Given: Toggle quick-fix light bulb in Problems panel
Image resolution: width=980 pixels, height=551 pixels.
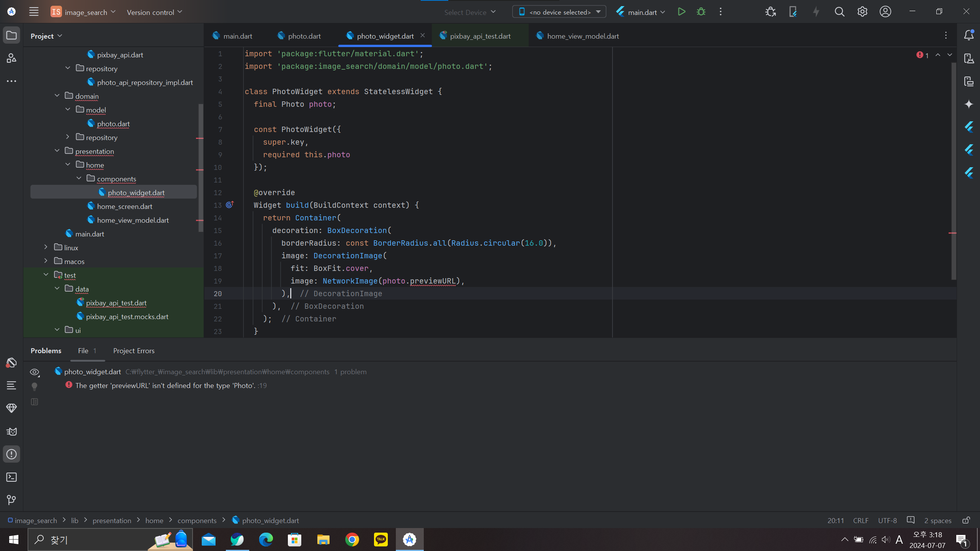Looking at the screenshot, I should (x=34, y=386).
